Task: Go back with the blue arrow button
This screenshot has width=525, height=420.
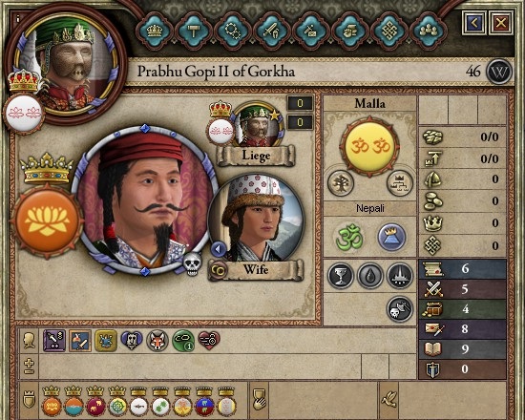Action: point(474,23)
